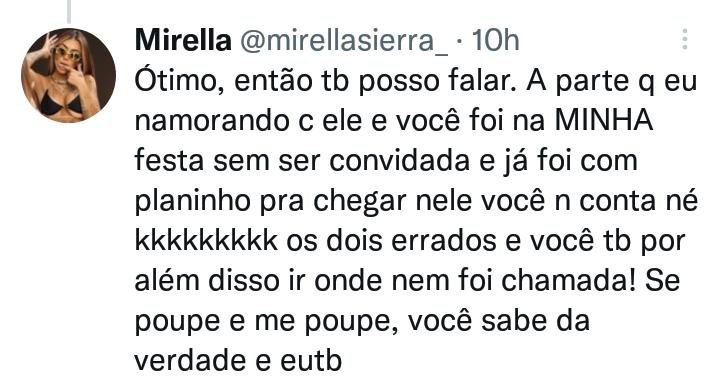The height and width of the screenshot is (389, 714).
Task: Open the three-dot more options menu
Action: [x=684, y=39]
